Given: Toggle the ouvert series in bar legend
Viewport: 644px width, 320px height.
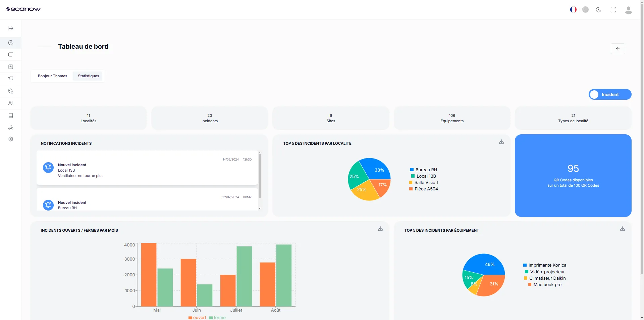Looking at the screenshot, I should 197,318.
